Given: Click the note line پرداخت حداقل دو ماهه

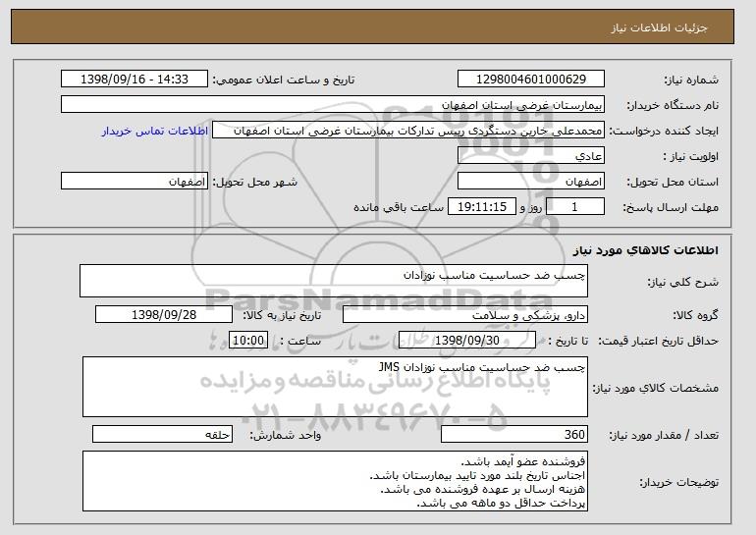Looking at the screenshot, I should [501, 504].
